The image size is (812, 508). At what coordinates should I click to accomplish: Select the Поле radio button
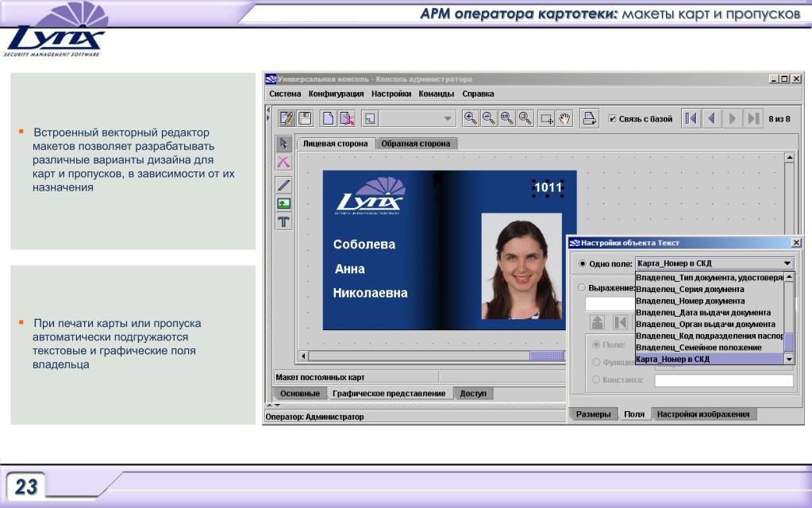tap(596, 344)
